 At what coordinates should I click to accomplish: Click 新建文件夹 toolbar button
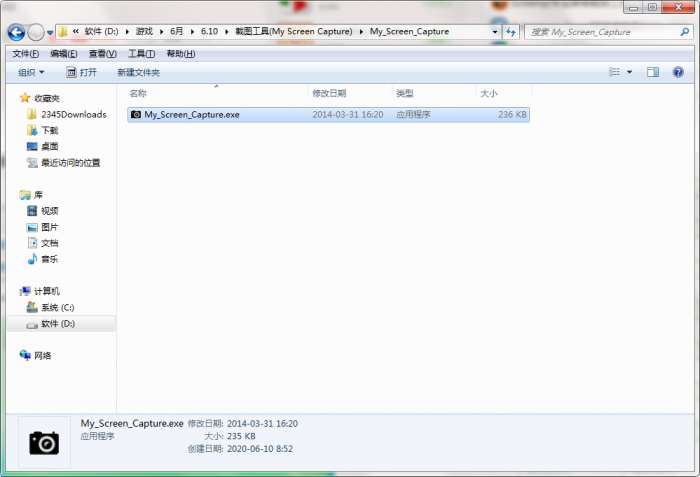(x=138, y=72)
